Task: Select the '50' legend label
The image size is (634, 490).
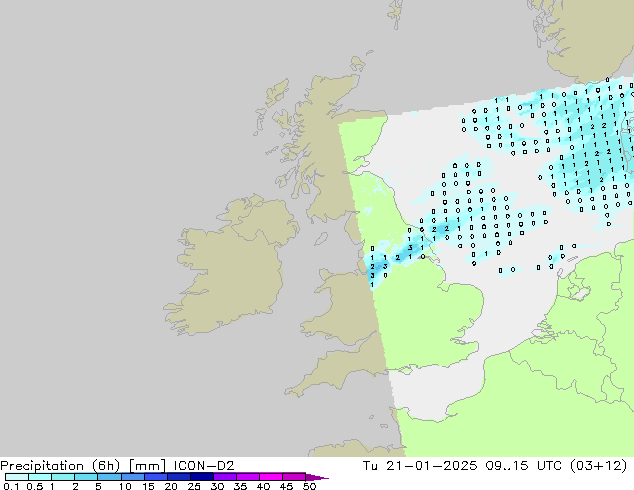Action: pyautogui.click(x=309, y=486)
